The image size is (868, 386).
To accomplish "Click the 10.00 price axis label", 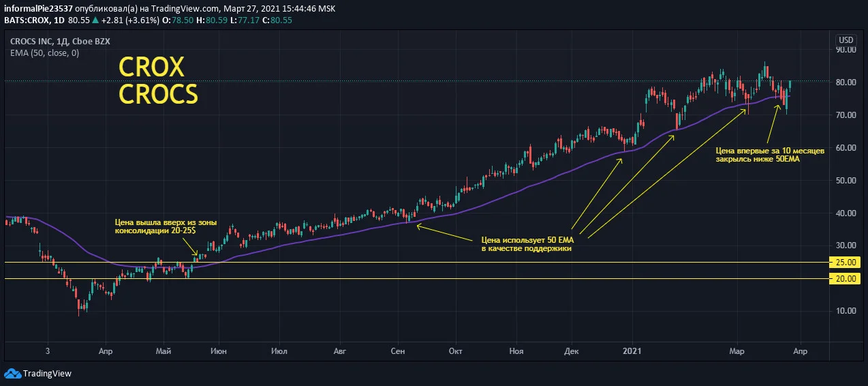I will coord(846,311).
